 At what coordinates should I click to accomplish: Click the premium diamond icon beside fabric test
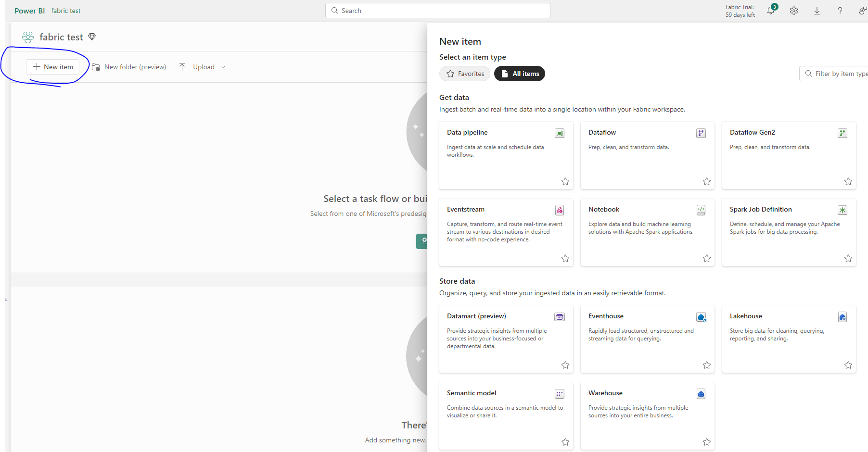tap(92, 37)
